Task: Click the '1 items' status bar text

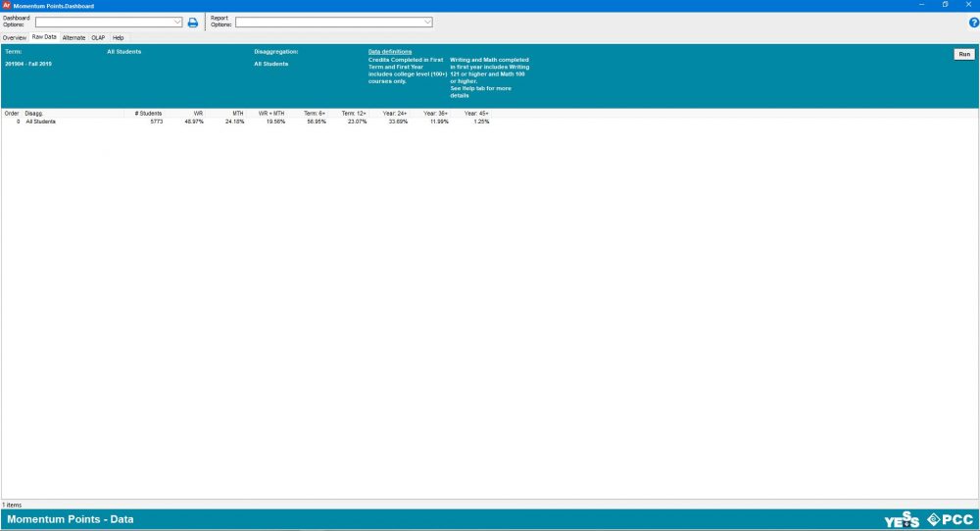Action: pyautogui.click(x=12, y=505)
